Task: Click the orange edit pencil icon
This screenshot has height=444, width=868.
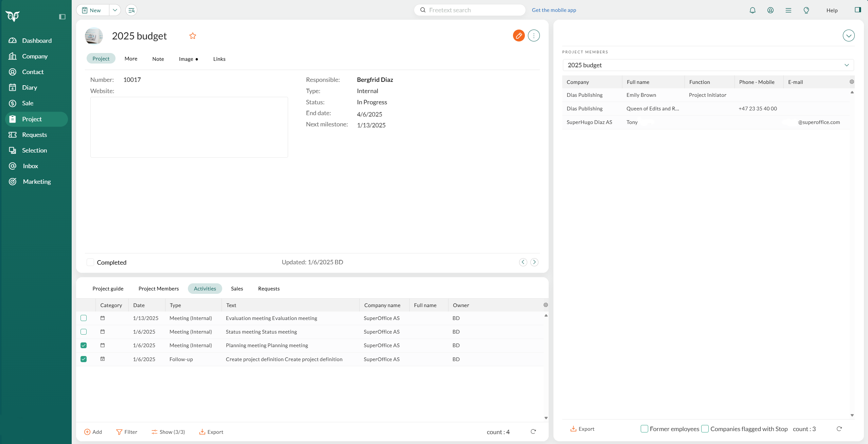Action: (x=518, y=36)
